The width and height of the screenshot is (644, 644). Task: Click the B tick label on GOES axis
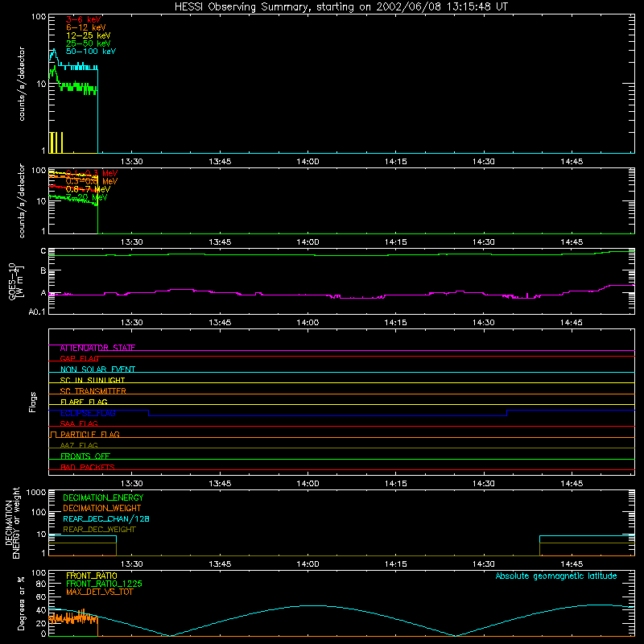43,270
